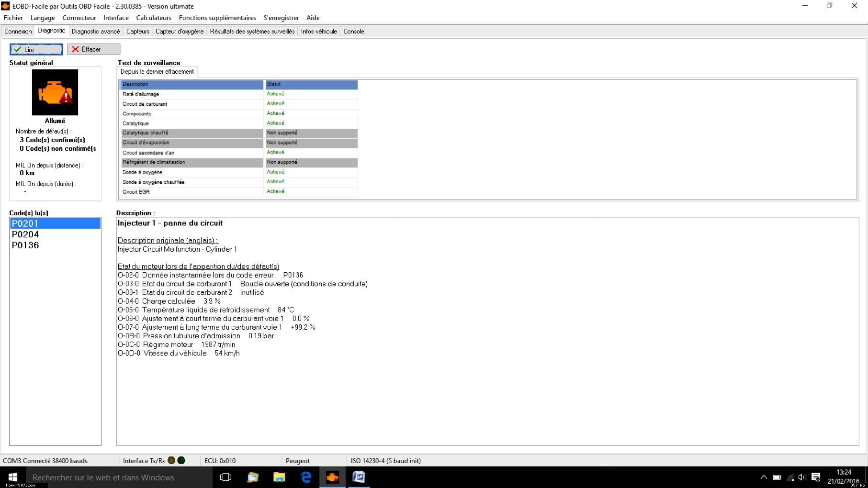This screenshot has height=488, width=868.
Task: Click the EOBD-Facile taskbar icon
Action: [x=332, y=477]
